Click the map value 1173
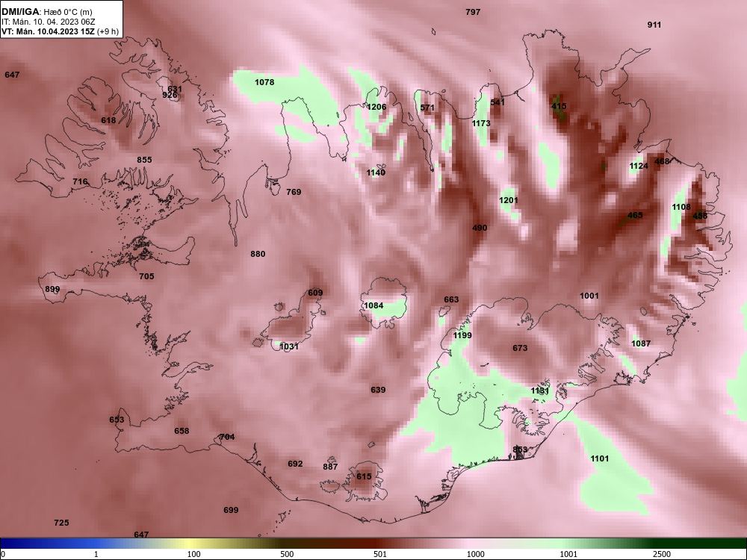The height and width of the screenshot is (560, 747). click(481, 123)
